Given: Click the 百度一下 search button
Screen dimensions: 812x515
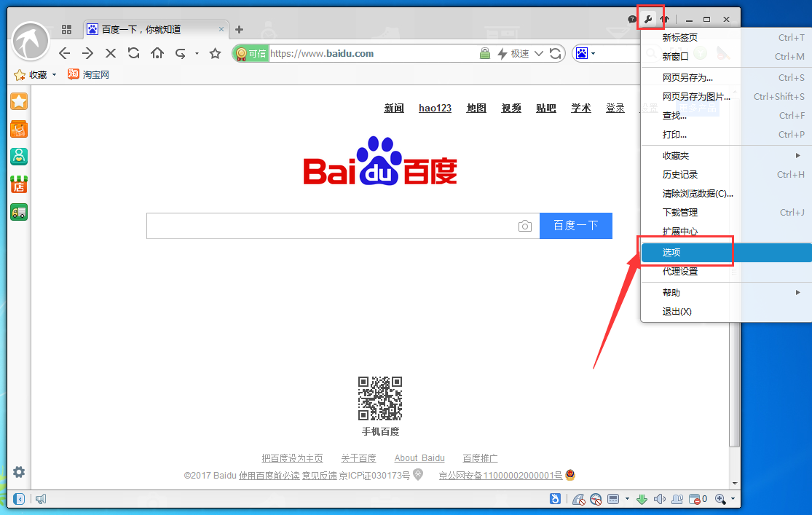Looking at the screenshot, I should point(575,226).
